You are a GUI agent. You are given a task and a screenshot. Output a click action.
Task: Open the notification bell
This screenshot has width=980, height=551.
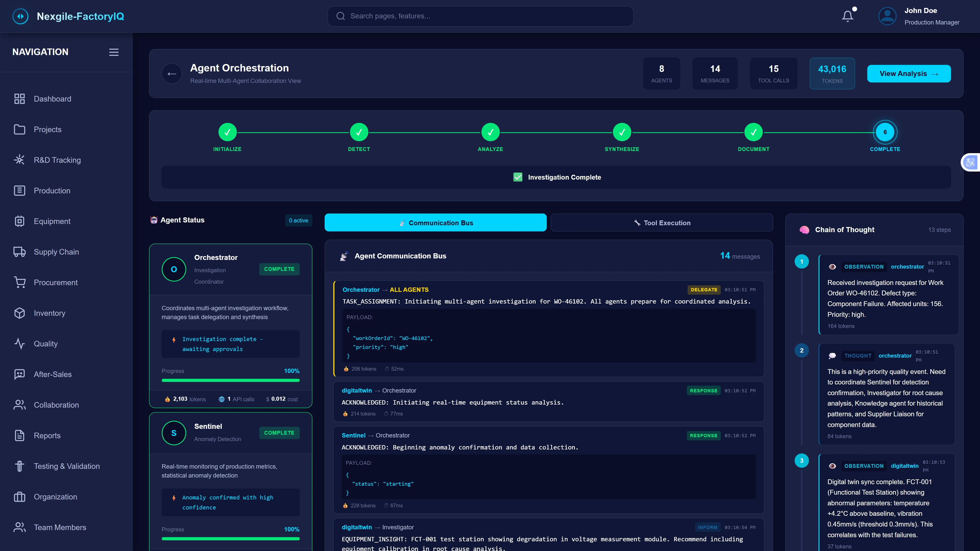tap(848, 16)
